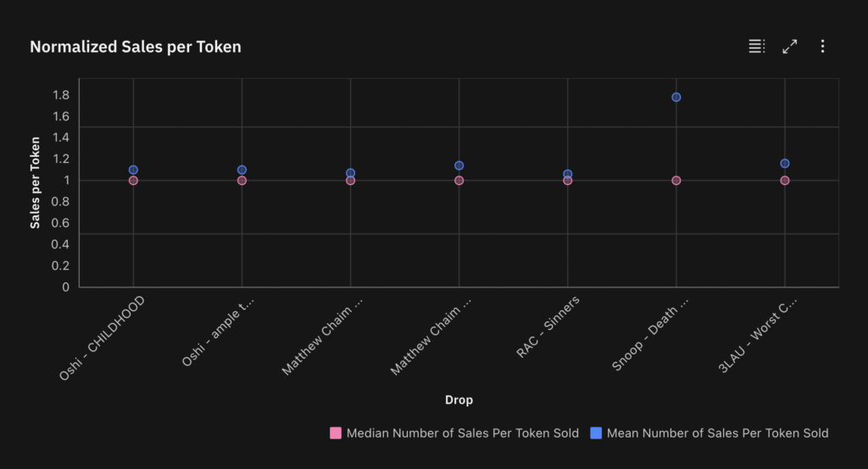Click the Drop x-axis title
Screen dimensions: 868x469
[x=459, y=399]
